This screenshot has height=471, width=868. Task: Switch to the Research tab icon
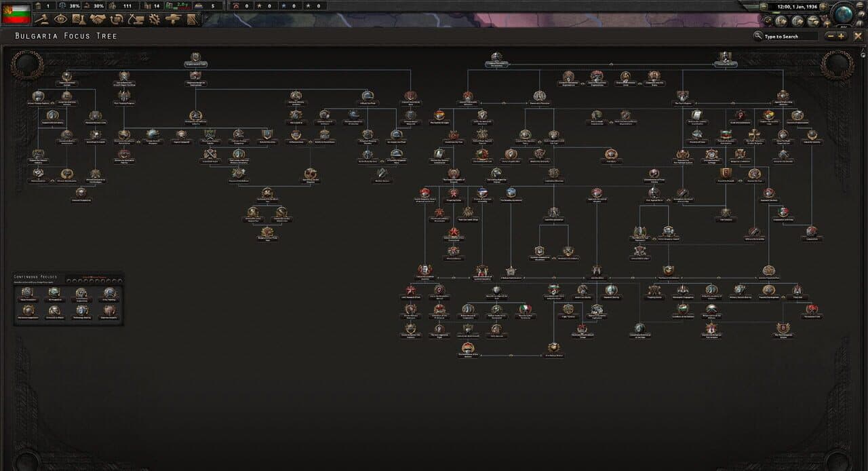click(x=78, y=19)
